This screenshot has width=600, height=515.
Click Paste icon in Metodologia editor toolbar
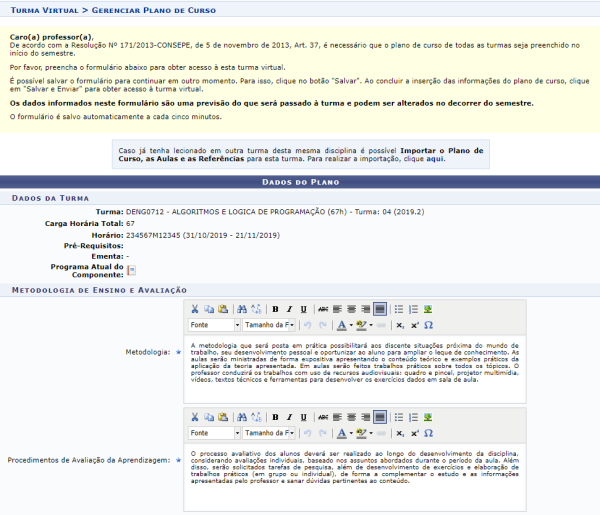tap(222, 309)
